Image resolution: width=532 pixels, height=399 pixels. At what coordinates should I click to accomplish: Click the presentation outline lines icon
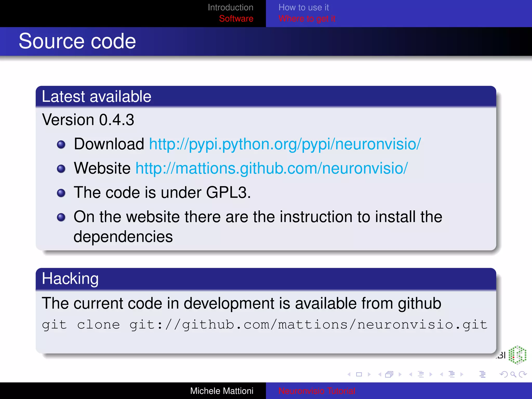(x=482, y=374)
